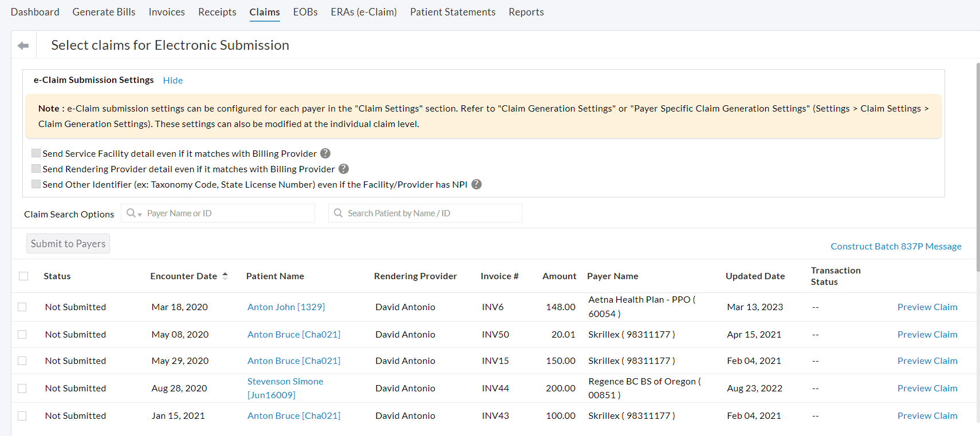Tick the Send Other Identifier checkbox

36,184
